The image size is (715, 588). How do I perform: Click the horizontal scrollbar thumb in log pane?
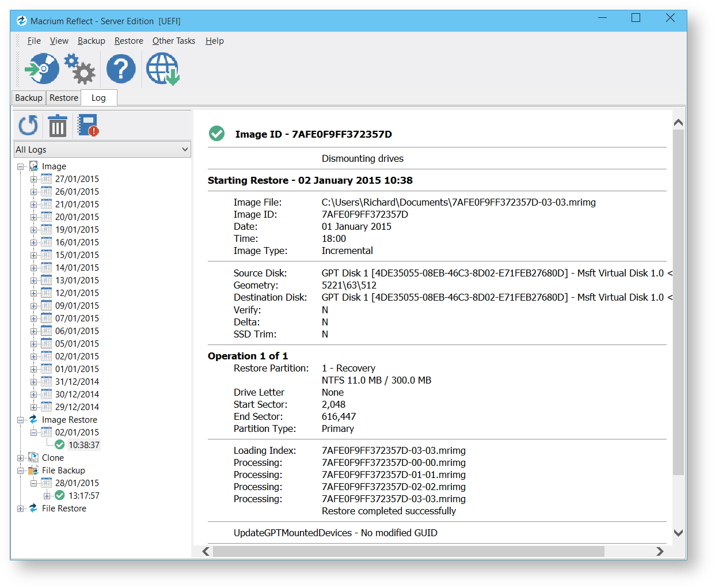tap(409, 551)
